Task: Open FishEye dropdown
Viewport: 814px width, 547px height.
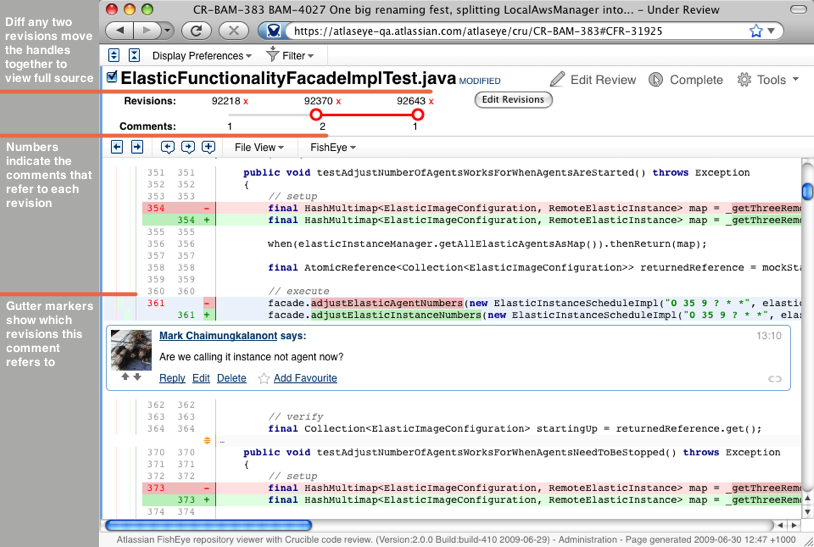Action: point(333,147)
